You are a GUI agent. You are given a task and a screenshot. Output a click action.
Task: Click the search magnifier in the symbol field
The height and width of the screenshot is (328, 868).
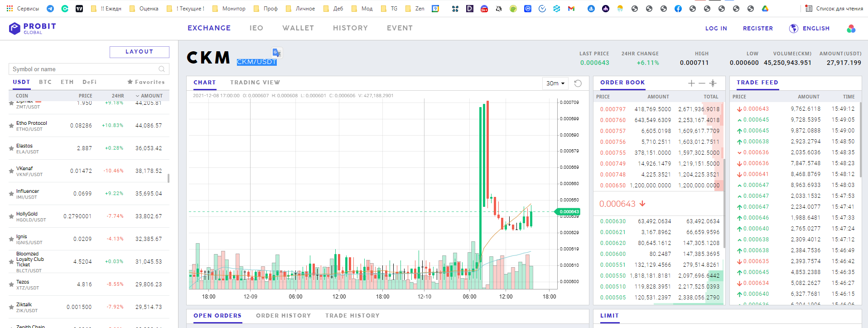[x=162, y=69]
